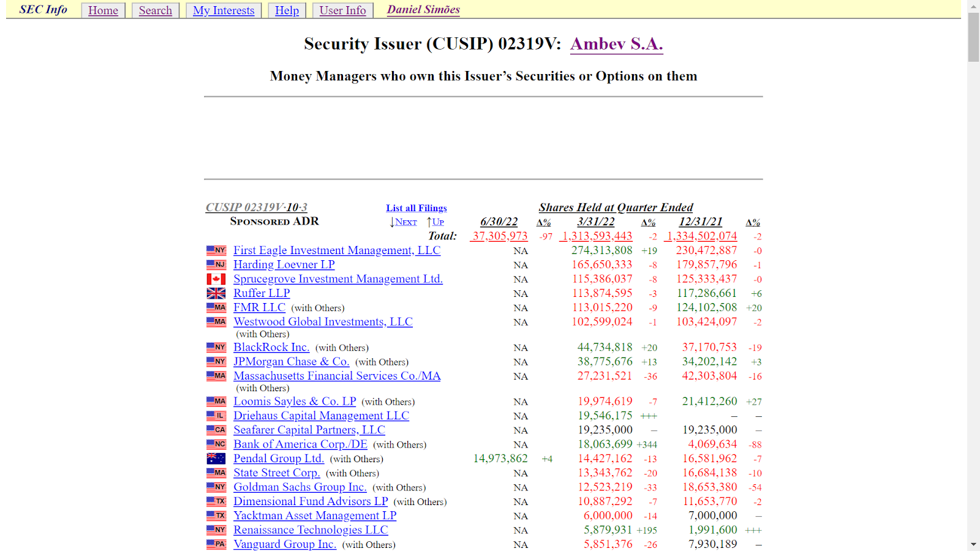Click the scrollbar down arrow
The image size is (980, 551).
(x=974, y=545)
